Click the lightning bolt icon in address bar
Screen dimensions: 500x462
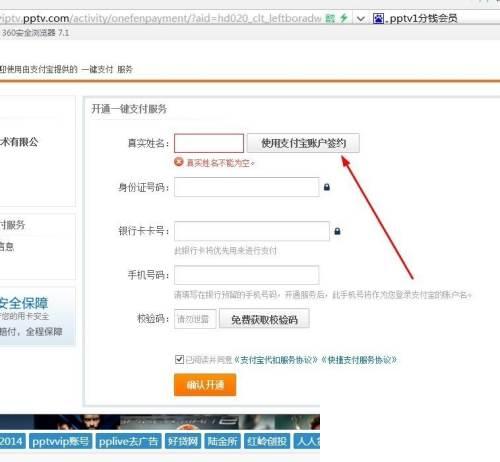[344, 18]
